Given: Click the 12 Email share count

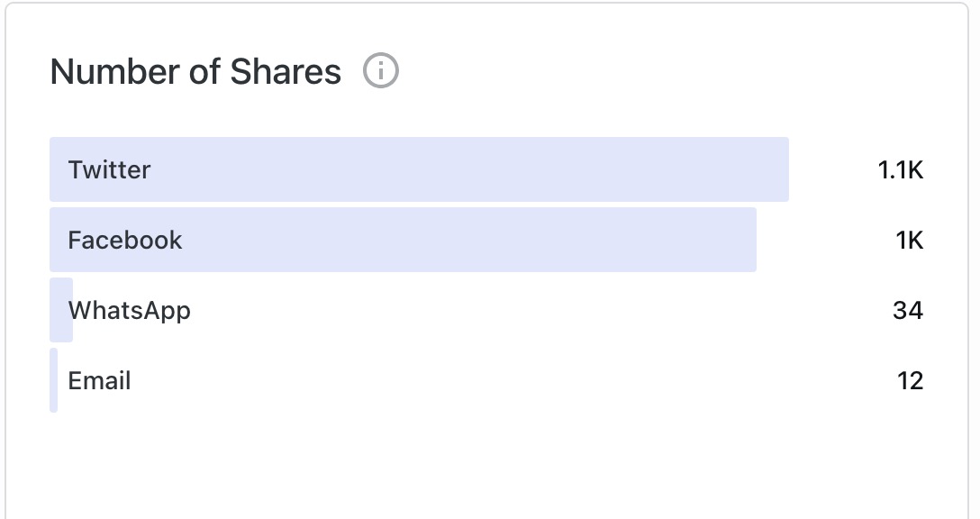Looking at the screenshot, I should pyautogui.click(x=910, y=380).
